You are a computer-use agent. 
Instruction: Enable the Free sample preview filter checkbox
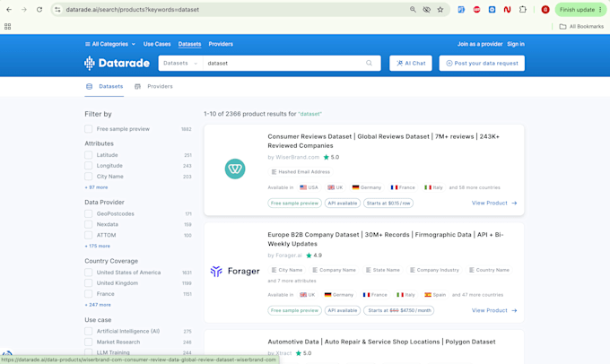tap(88, 129)
